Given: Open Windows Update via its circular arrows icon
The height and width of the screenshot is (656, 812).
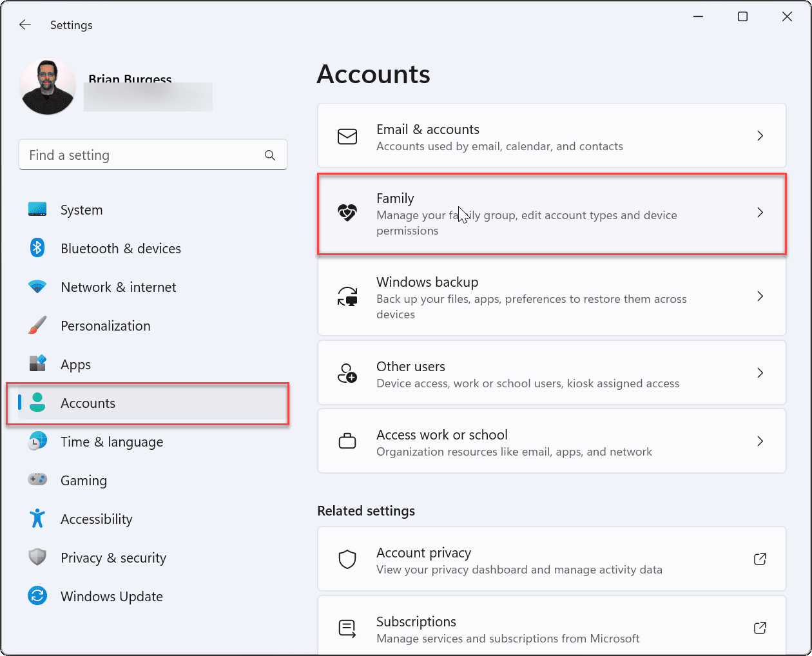Looking at the screenshot, I should click(x=37, y=596).
